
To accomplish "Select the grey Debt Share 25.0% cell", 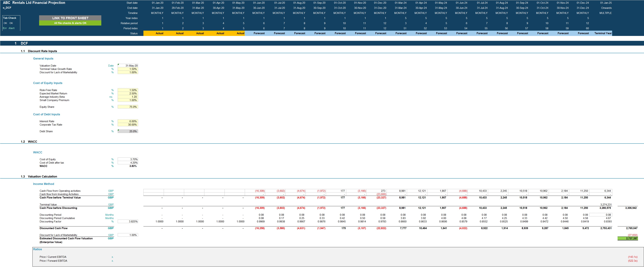I will coord(128,131).
